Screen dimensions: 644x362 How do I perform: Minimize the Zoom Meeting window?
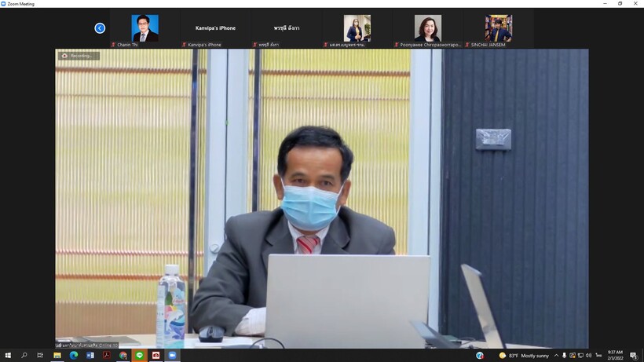[x=605, y=4]
